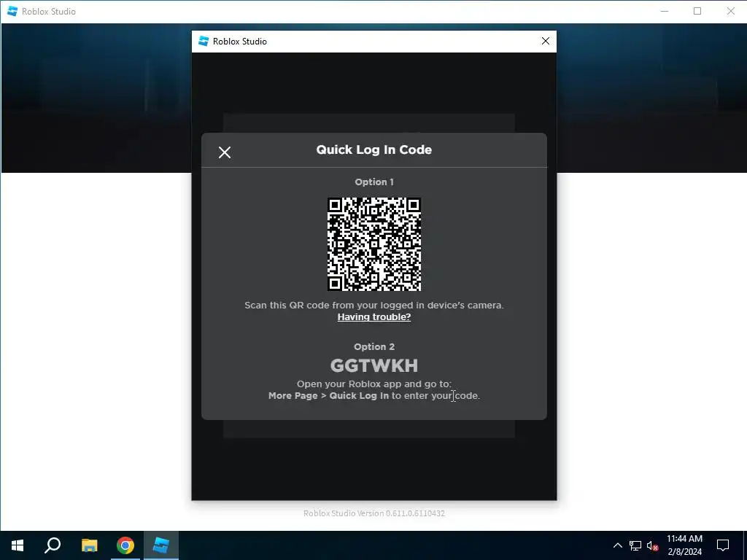747x560 pixels.
Task: Show hidden system tray icons
Action: [617, 545]
